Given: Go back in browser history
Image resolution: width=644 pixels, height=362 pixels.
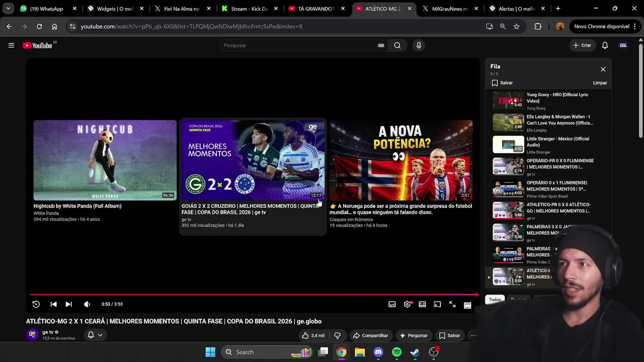Looking at the screenshot, I should 9,26.
